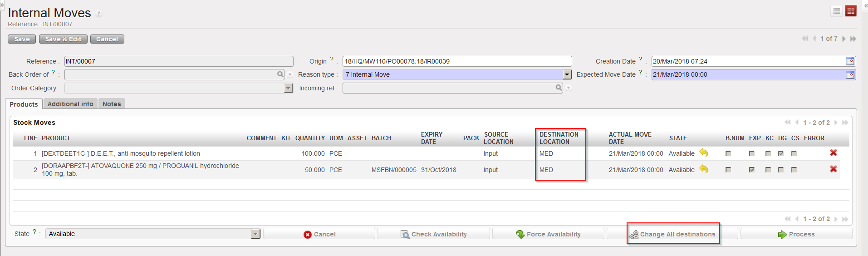The height and width of the screenshot is (256, 868).
Task: Delete the D.E.E.T. stock move line
Action: (x=834, y=153)
